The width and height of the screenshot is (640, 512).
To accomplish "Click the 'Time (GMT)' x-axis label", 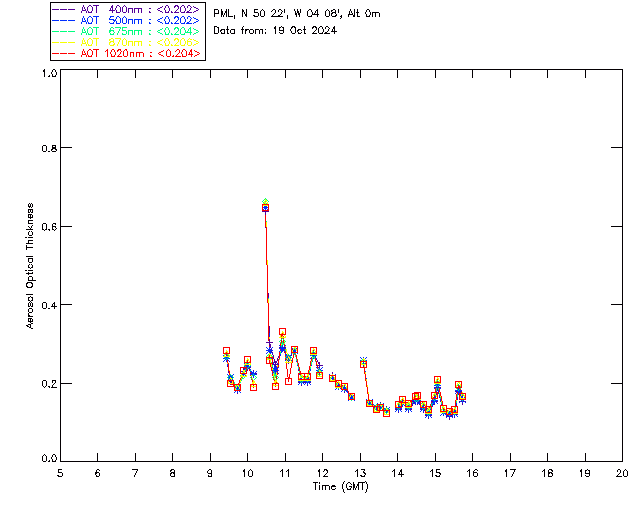I will click(340, 487).
